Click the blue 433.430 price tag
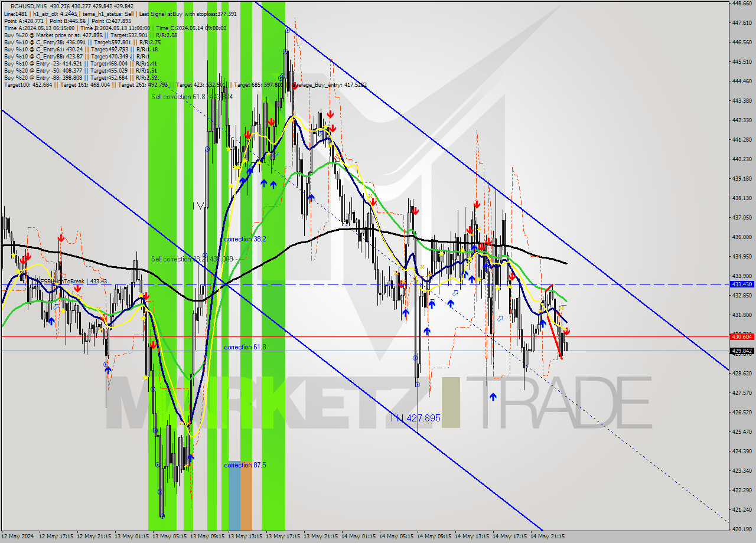 pos(742,284)
